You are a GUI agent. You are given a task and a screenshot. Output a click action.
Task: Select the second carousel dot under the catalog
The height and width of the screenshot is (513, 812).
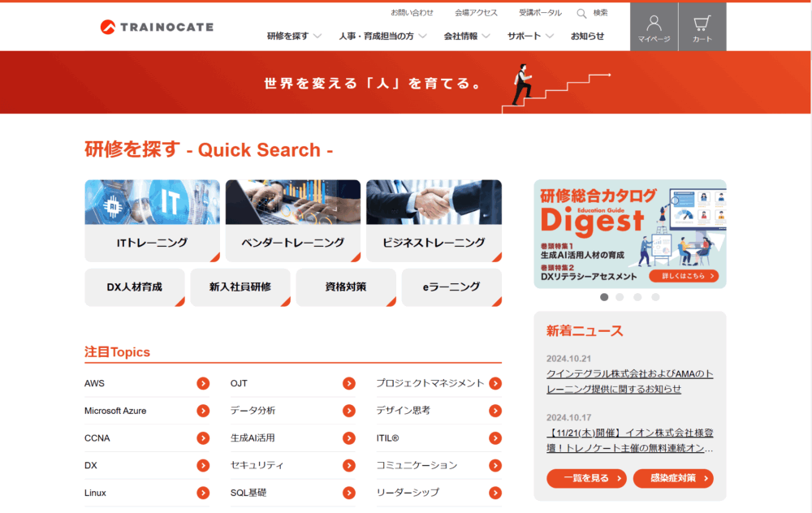[x=620, y=298]
